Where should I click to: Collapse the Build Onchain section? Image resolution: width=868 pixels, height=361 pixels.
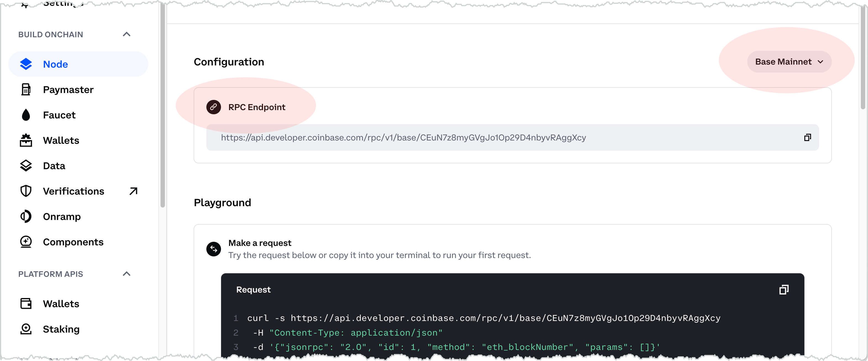(126, 34)
